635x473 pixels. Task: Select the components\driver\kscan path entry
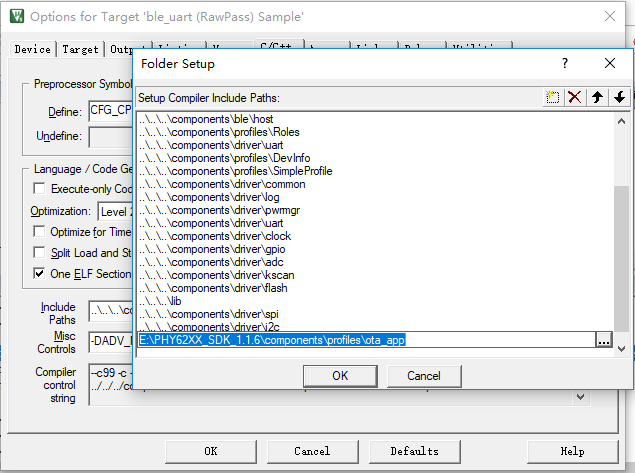222,274
